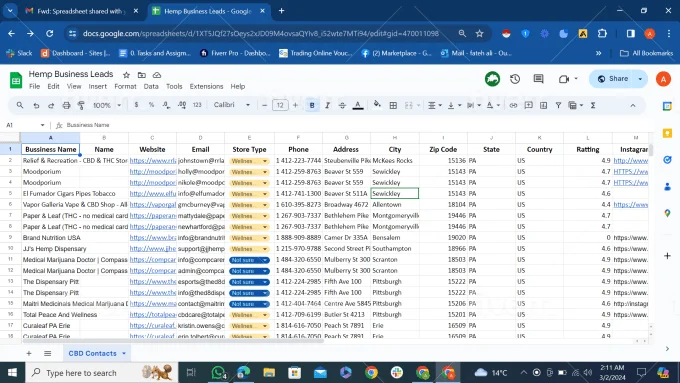
Task: Increase the font size
Action: pyautogui.click(x=295, y=105)
